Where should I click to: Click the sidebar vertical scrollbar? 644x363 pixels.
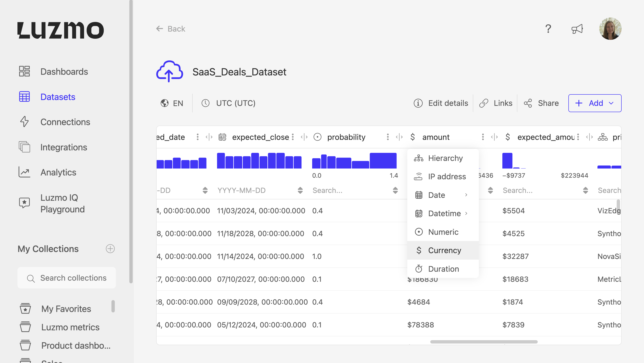coord(131,142)
